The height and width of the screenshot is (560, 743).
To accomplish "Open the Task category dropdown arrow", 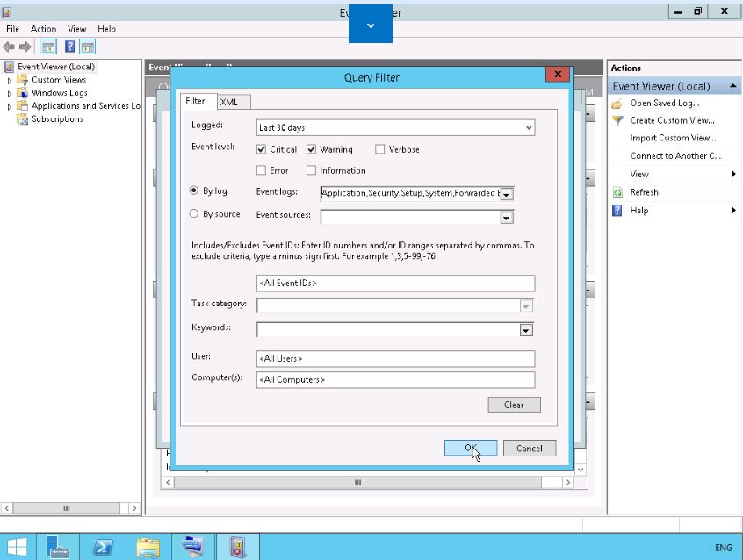I will [x=525, y=306].
